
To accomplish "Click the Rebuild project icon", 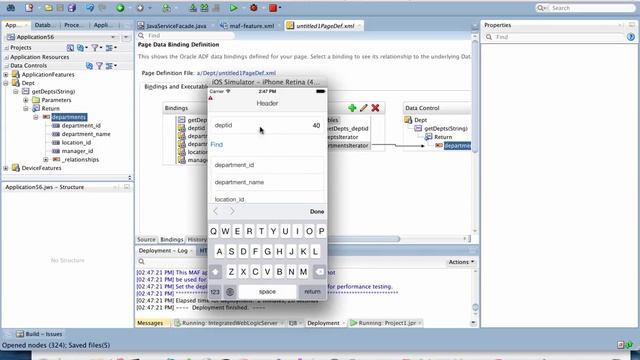I will click(204, 8).
